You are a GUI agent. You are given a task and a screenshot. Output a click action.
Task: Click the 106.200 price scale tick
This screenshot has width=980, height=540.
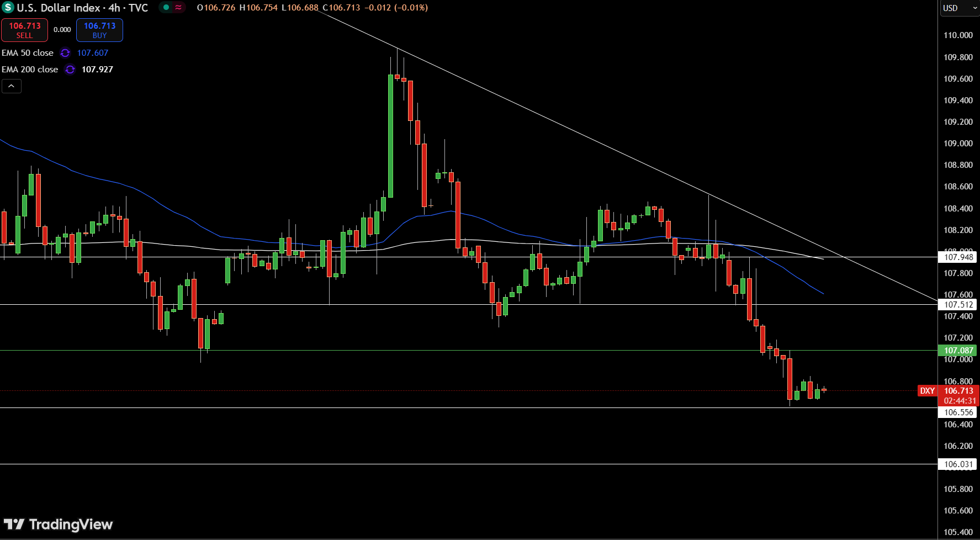pyautogui.click(x=958, y=446)
